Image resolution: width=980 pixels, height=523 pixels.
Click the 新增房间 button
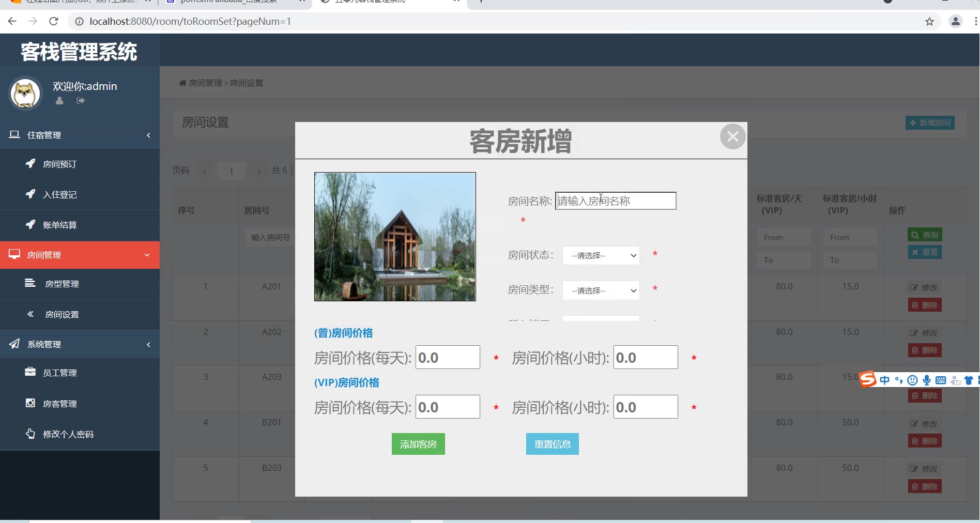pyautogui.click(x=930, y=122)
